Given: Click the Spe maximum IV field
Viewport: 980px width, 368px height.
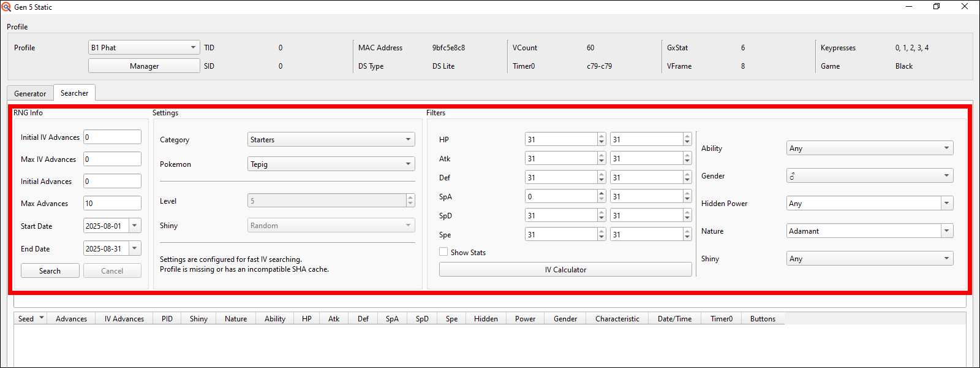Looking at the screenshot, I should pyautogui.click(x=646, y=234).
